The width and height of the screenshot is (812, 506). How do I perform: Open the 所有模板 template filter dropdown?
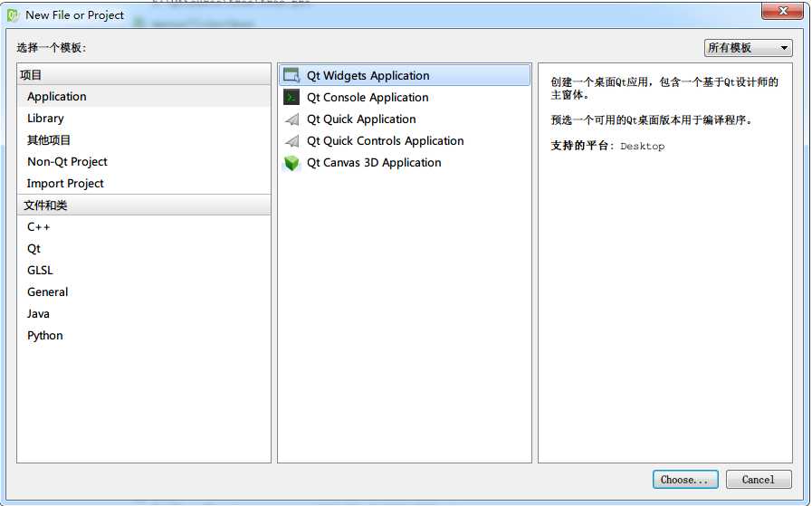click(748, 48)
